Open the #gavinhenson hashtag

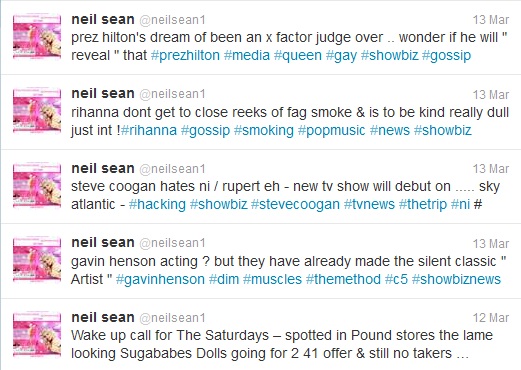(x=160, y=279)
